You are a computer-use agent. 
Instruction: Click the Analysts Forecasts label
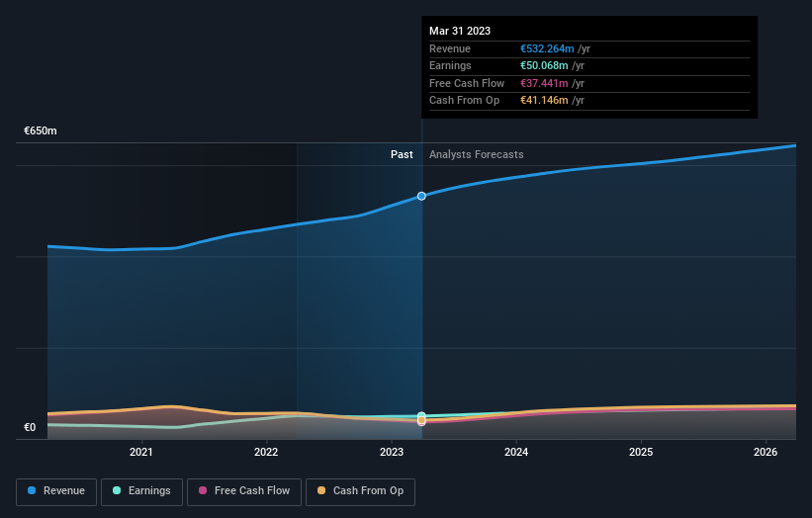click(x=477, y=154)
